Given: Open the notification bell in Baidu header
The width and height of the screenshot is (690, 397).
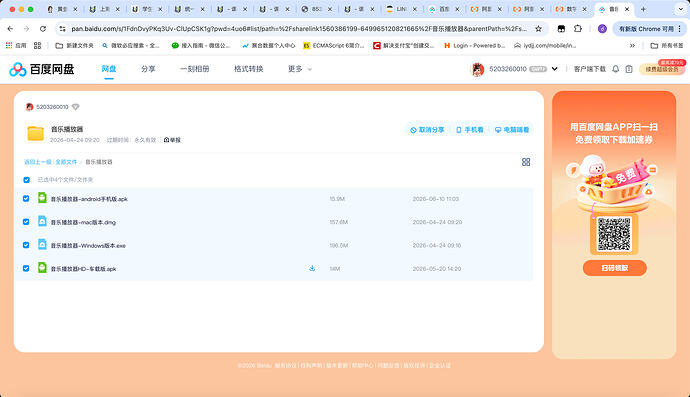Looking at the screenshot, I should [x=616, y=69].
